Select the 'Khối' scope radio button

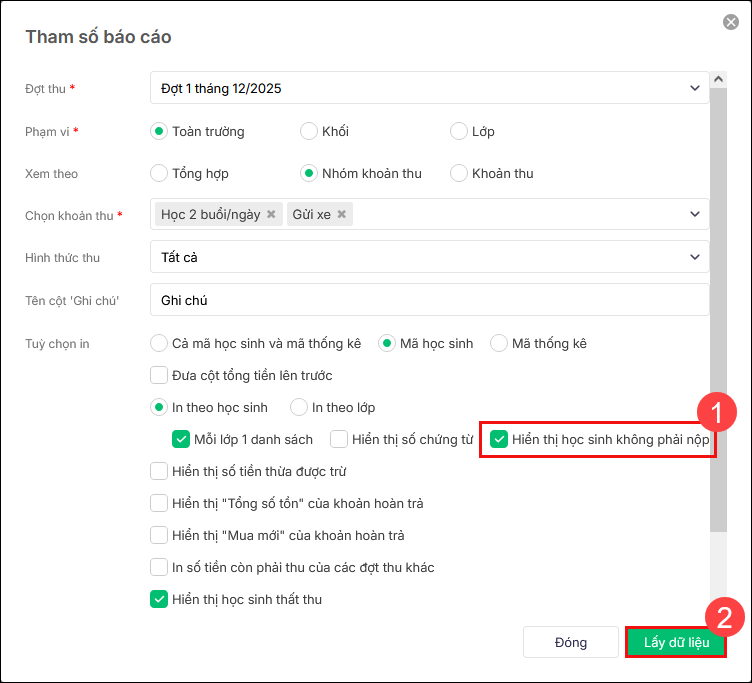tap(309, 131)
